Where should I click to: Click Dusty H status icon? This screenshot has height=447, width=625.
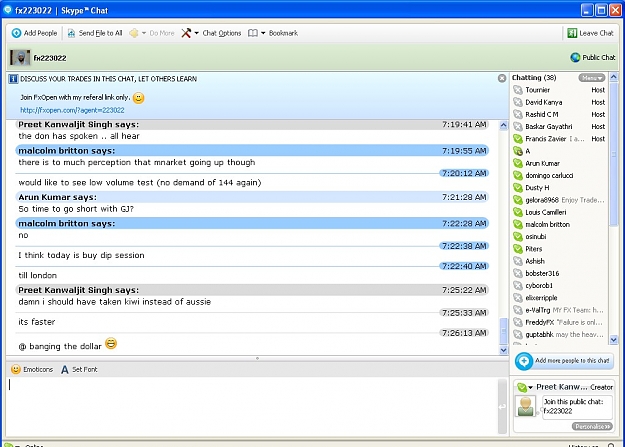point(518,187)
